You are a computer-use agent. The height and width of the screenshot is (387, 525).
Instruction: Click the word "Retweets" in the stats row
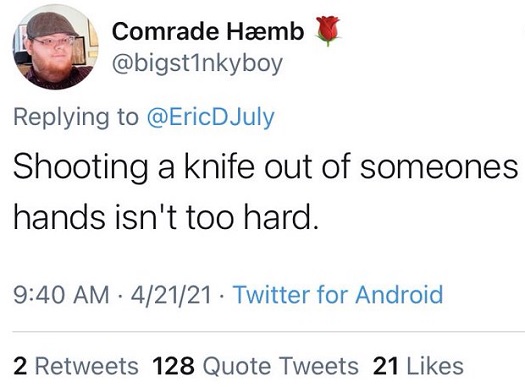click(x=87, y=366)
